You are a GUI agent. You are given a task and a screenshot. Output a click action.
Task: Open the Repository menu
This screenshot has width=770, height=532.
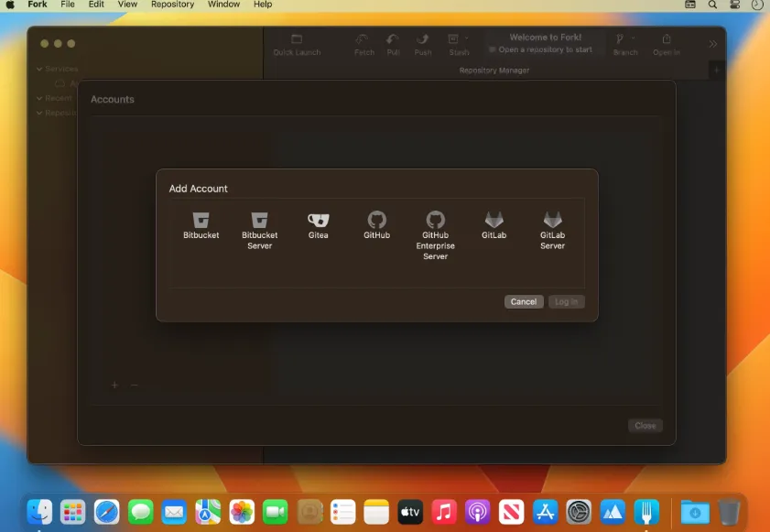(x=172, y=5)
